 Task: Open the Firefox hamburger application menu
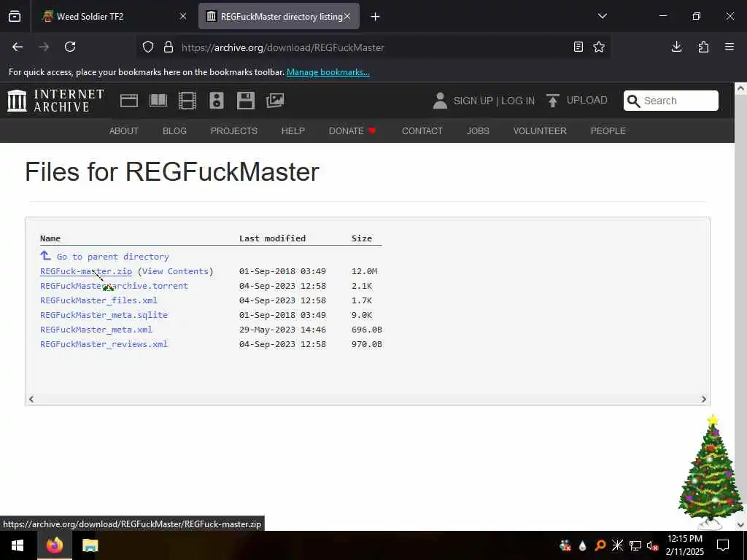729,47
